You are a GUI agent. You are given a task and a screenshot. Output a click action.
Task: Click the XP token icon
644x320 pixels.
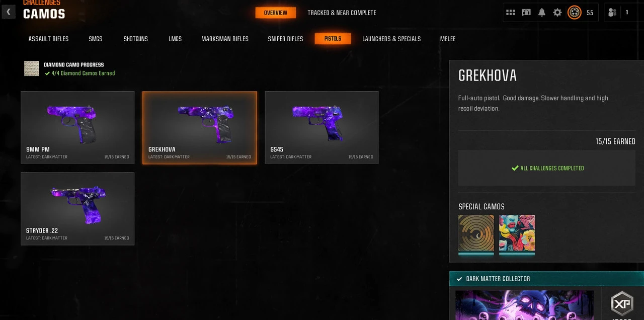[x=622, y=303]
